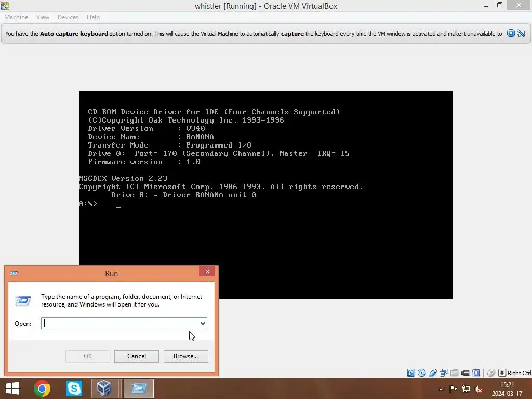Click the USB devices indicator icon
The height and width of the screenshot is (399, 532).
[433, 373]
